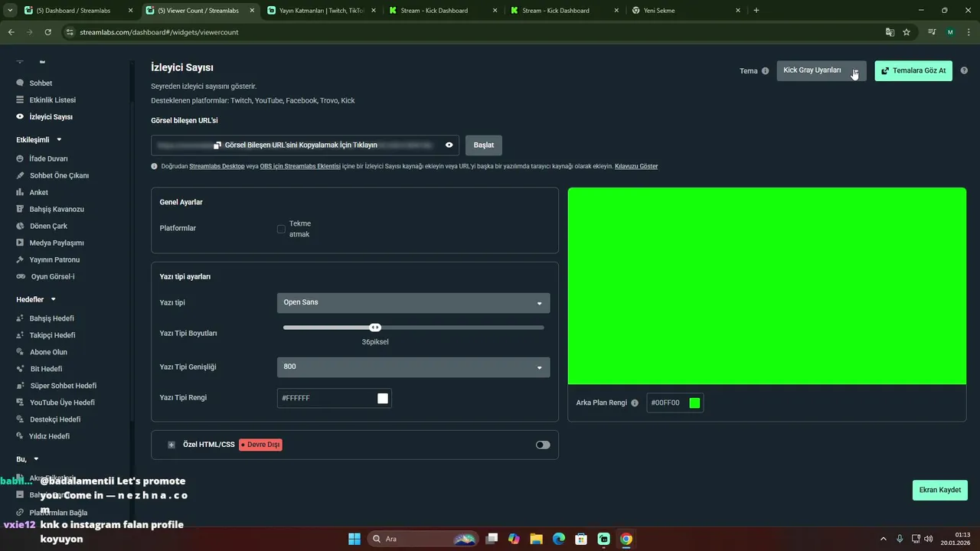Click Ekran Kaydet button
The image size is (980, 551).
tap(940, 490)
